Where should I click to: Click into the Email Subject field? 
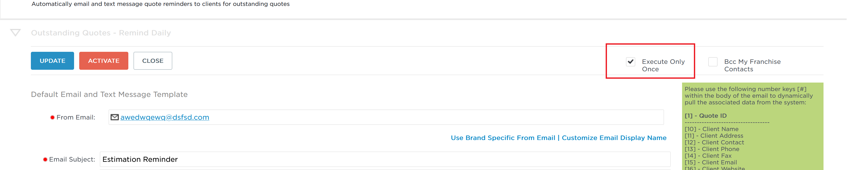pos(385,159)
